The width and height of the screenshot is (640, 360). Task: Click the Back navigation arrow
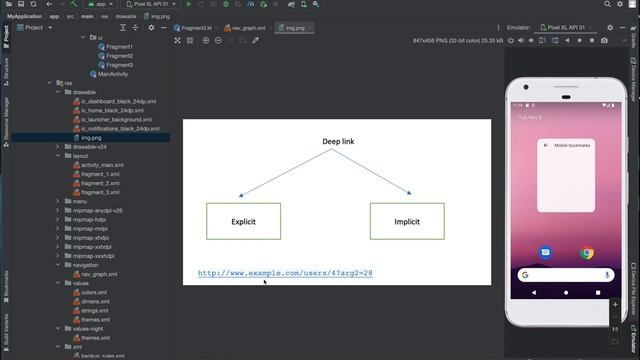[49, 4]
